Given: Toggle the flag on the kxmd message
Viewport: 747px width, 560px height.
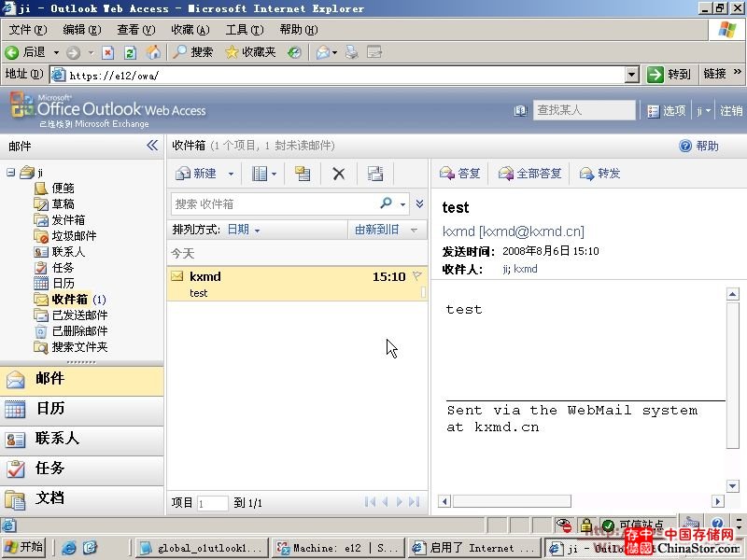Looking at the screenshot, I should click(x=416, y=275).
